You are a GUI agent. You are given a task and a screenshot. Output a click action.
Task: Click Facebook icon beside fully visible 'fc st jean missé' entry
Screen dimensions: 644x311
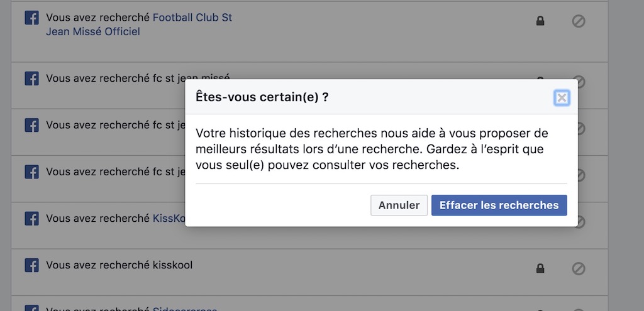pyautogui.click(x=31, y=79)
